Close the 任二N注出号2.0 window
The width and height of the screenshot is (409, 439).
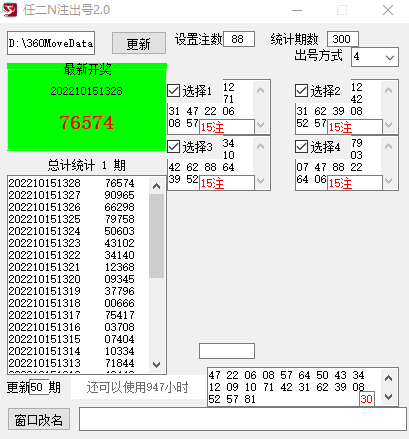click(388, 10)
